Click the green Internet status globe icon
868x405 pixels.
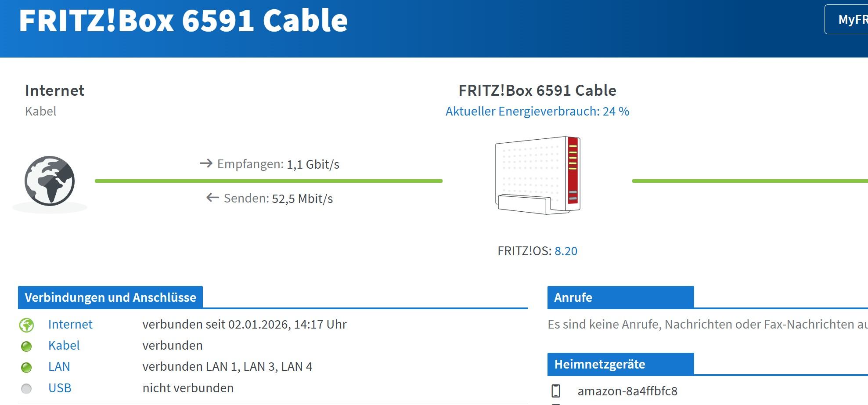[26, 325]
